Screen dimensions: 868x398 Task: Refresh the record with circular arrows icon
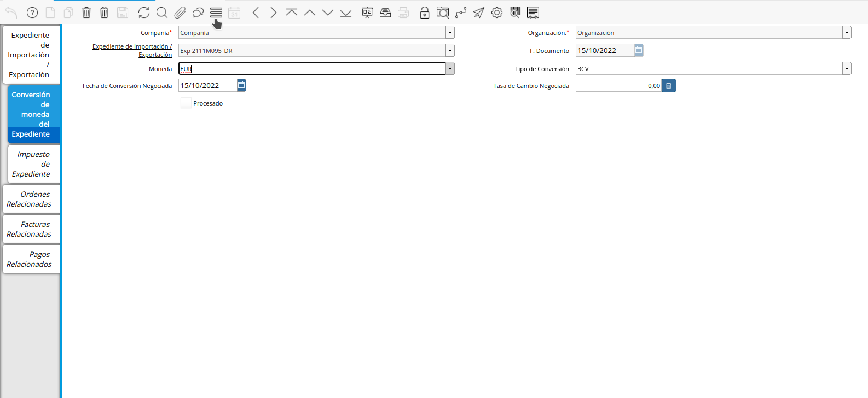pyautogui.click(x=144, y=13)
